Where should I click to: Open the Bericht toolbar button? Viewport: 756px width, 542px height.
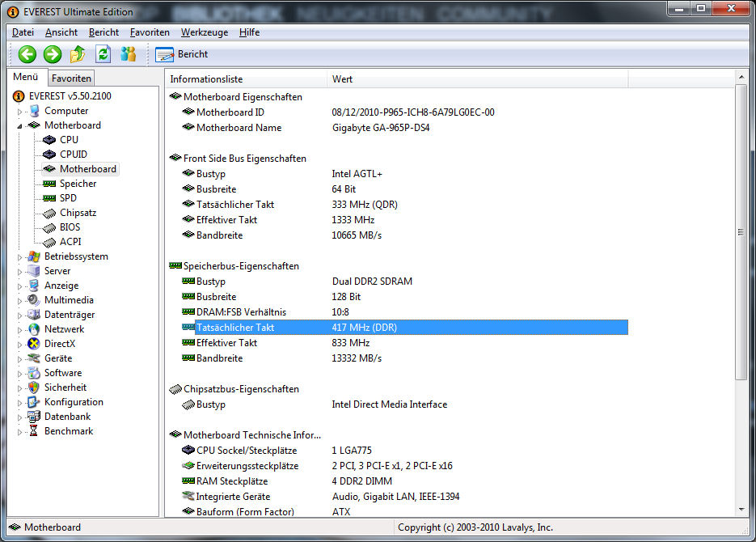click(x=182, y=54)
